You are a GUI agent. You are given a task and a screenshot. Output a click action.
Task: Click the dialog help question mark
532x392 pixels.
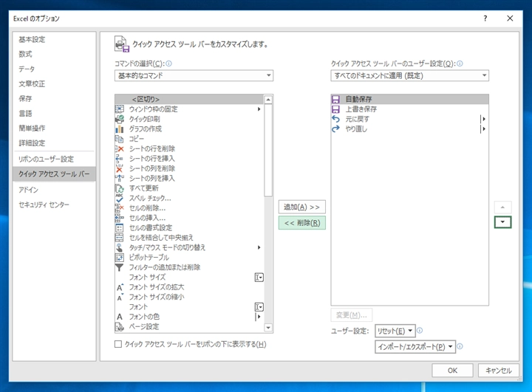485,18
